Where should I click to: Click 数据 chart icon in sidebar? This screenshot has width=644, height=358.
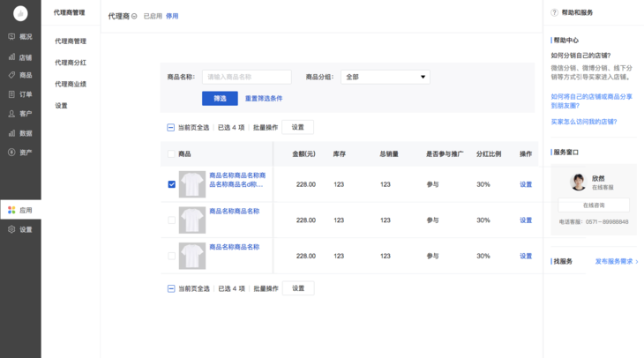[11, 133]
